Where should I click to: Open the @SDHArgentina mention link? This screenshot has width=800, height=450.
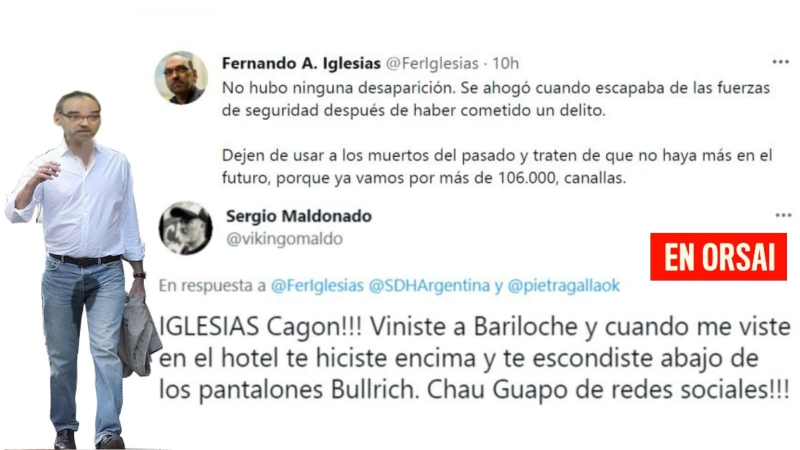(429, 285)
